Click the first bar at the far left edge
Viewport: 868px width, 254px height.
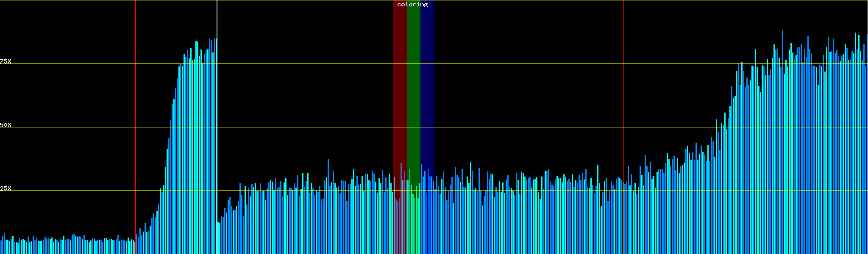coord(1,248)
